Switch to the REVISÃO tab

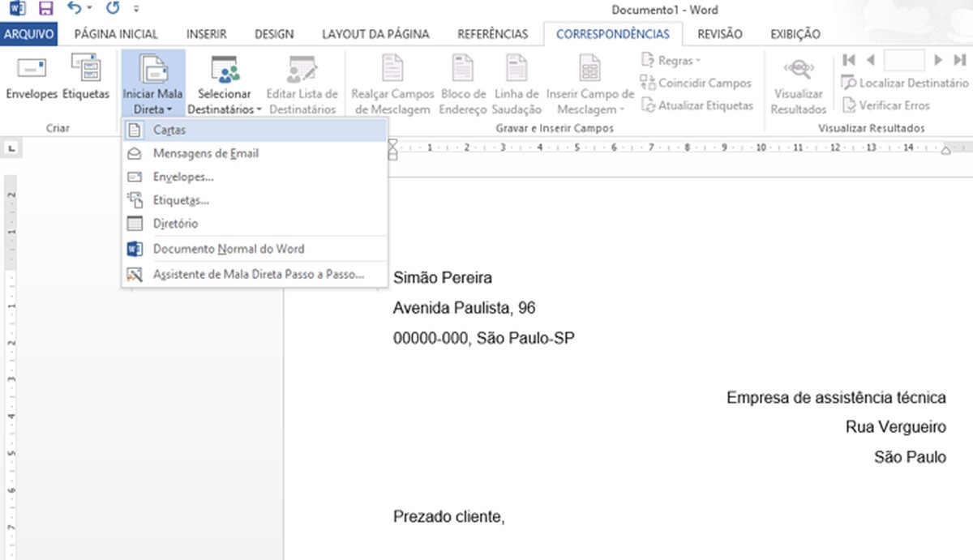tap(720, 34)
